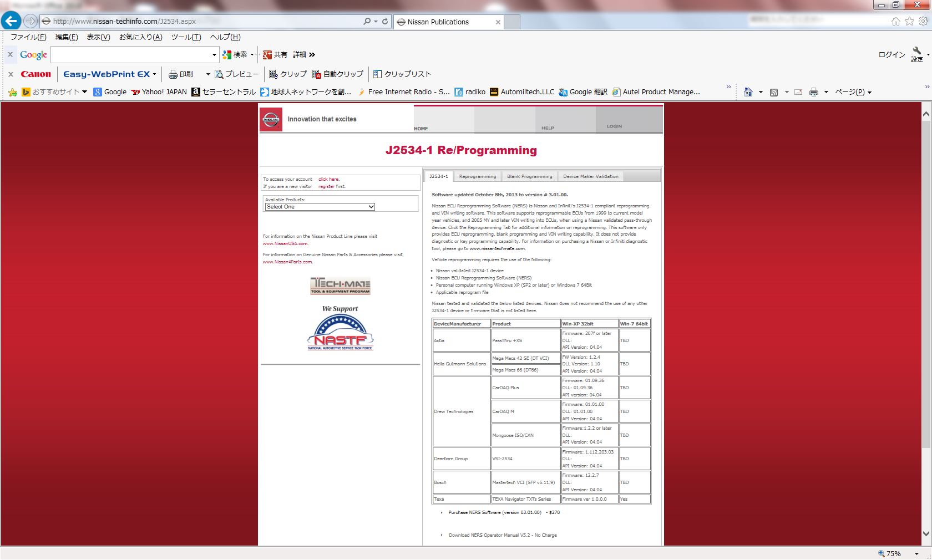Open favorites with the star icon
Image resolution: width=932 pixels, height=560 pixels.
(x=909, y=22)
